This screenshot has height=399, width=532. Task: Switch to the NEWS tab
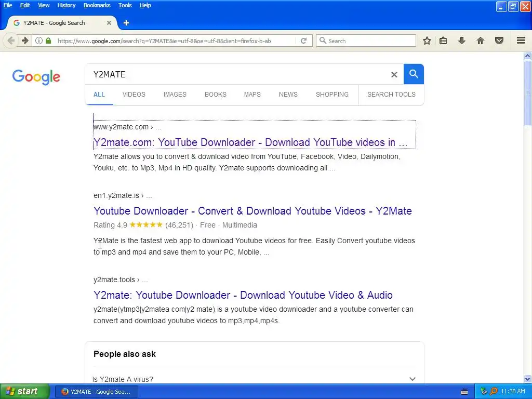[288, 95]
